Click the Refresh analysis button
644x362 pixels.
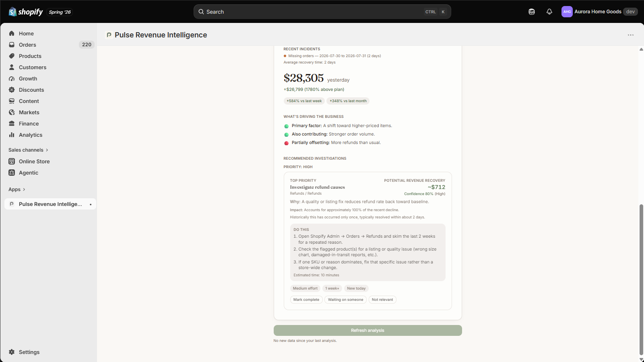367,330
